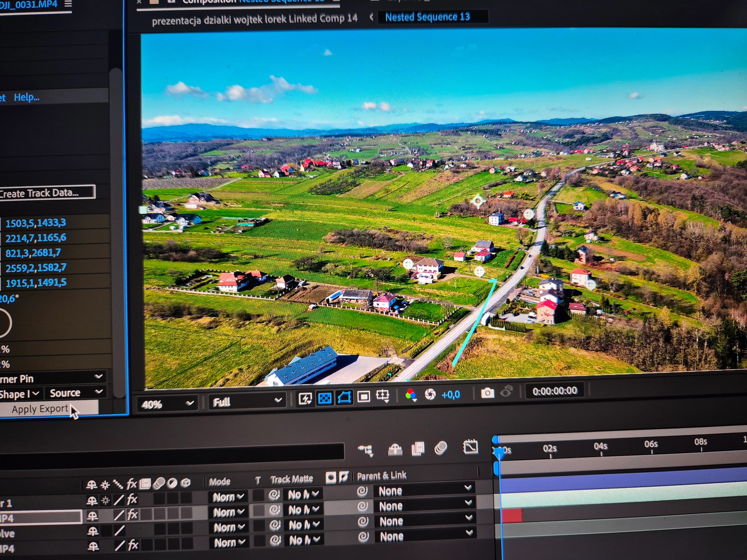
Task: Click exposure value +0,0 control
Action: (x=450, y=394)
